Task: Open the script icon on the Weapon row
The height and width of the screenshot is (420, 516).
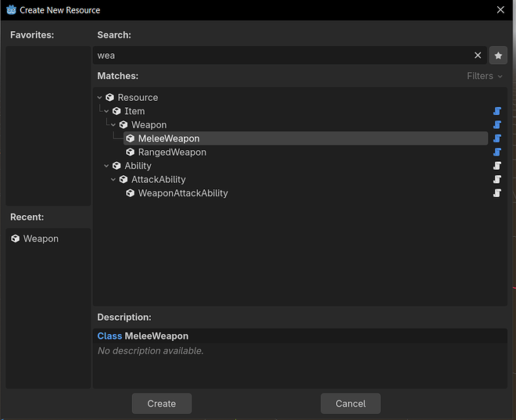Action: pyautogui.click(x=497, y=125)
